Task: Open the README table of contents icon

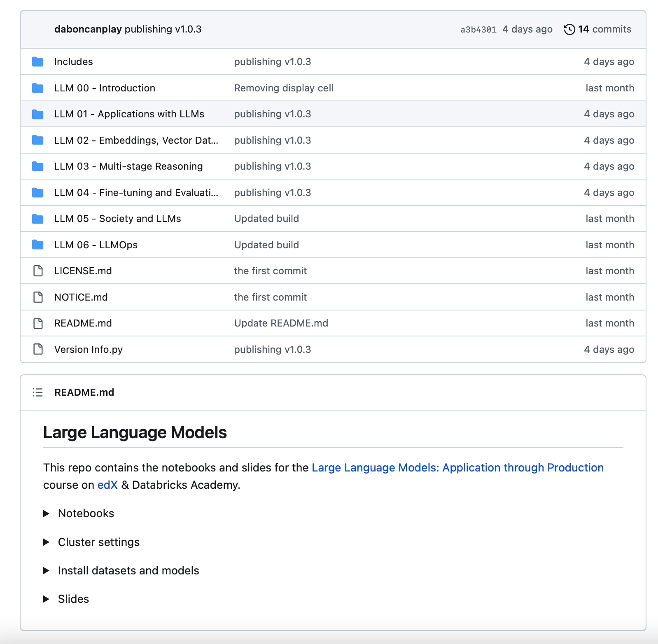Action: [37, 392]
